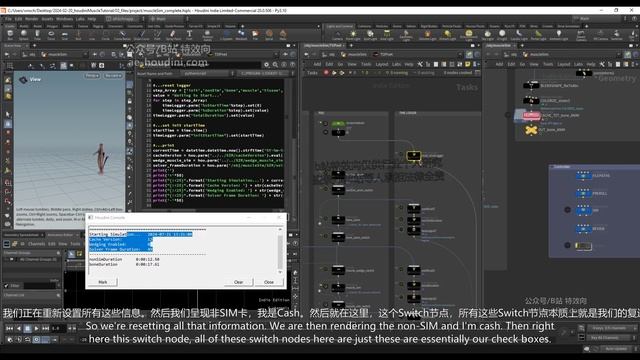Create a Tube from the shelf
The image size is (640, 360).
pyautogui.click(x=38, y=35)
